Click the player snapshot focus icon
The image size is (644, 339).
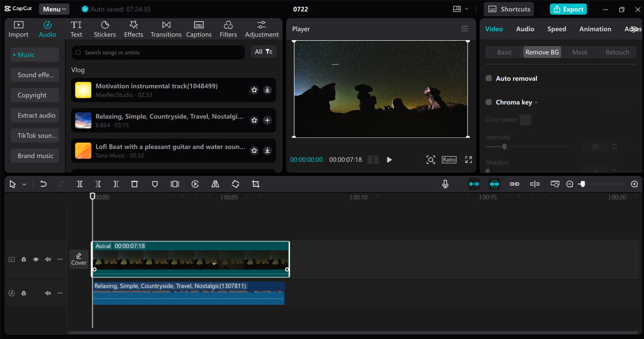click(431, 160)
